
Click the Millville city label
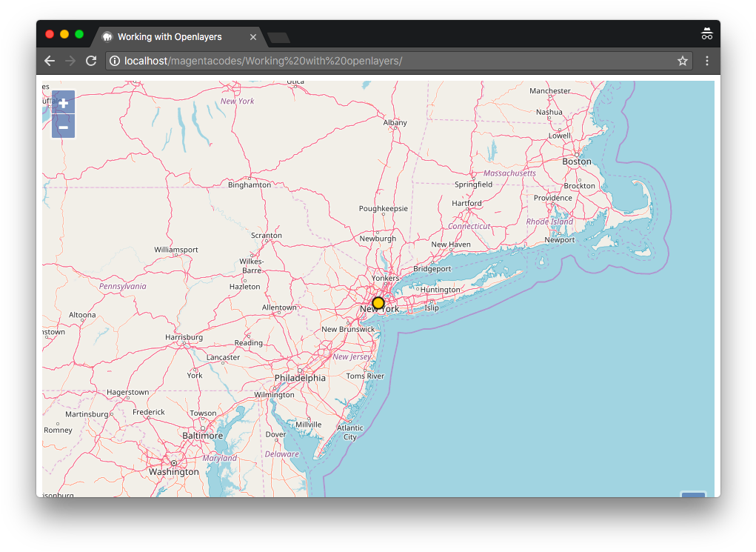pos(309,425)
